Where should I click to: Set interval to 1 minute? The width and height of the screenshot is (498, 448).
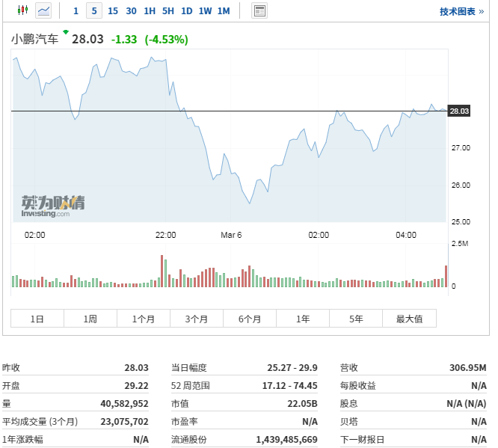(x=76, y=11)
